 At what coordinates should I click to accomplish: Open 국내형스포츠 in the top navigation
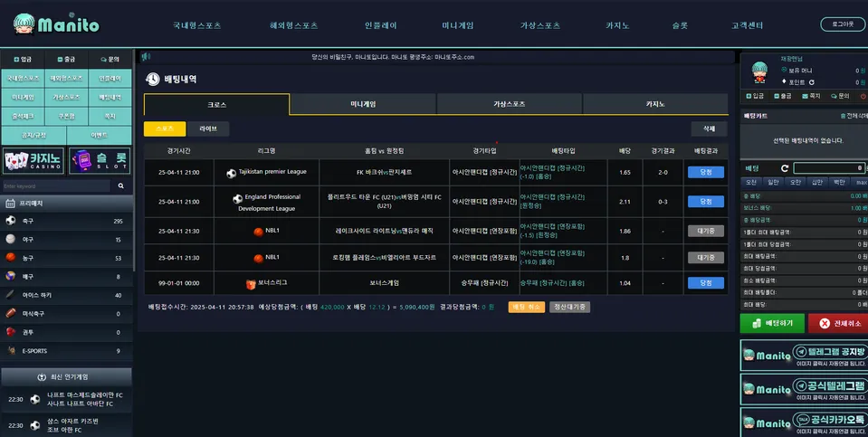(x=196, y=25)
